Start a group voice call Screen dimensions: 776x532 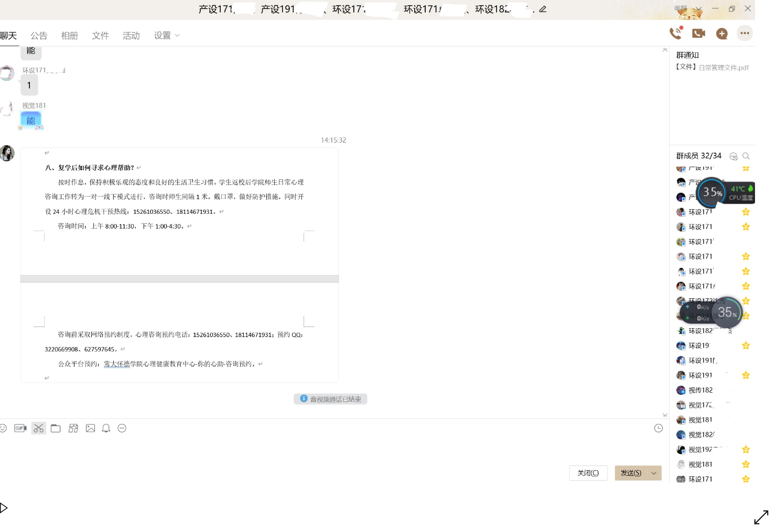click(676, 34)
